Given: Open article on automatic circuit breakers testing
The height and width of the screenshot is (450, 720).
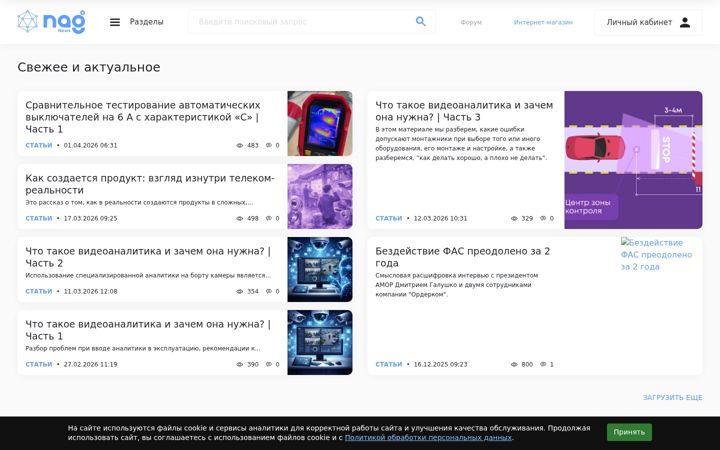Looking at the screenshot, I should tap(142, 117).
